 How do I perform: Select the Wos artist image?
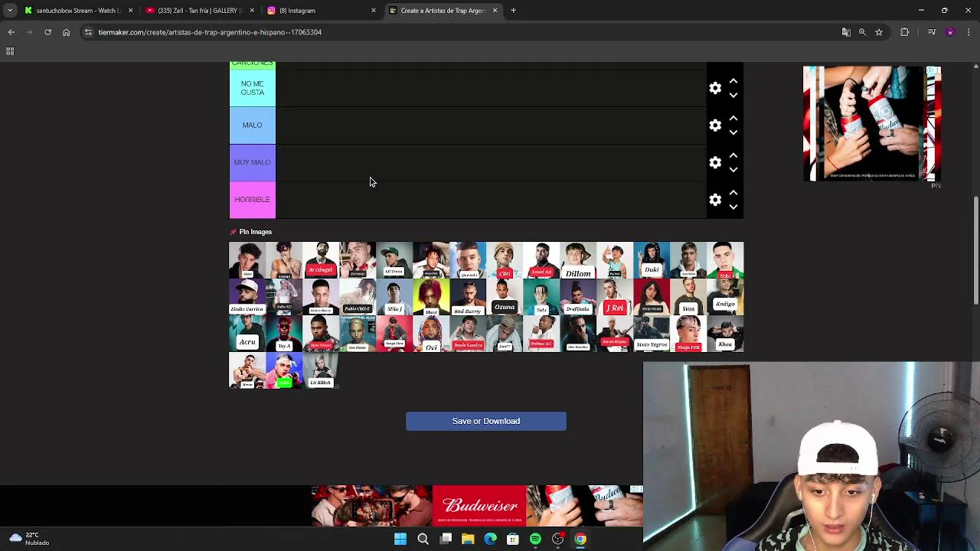(688, 297)
